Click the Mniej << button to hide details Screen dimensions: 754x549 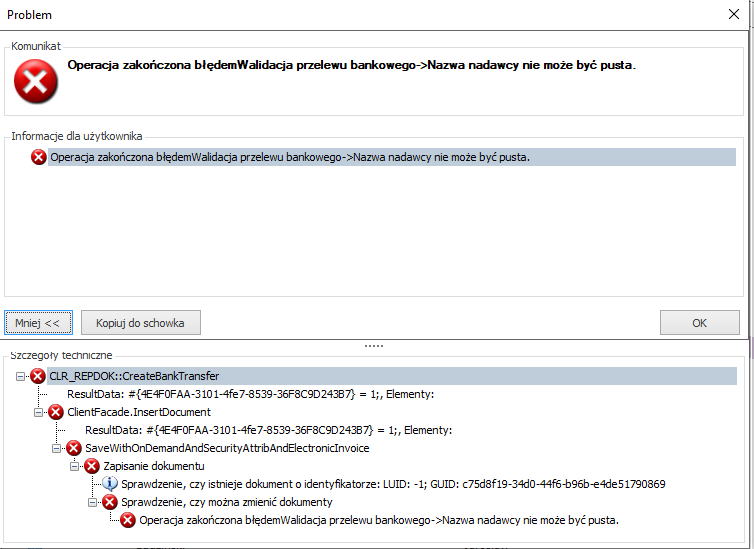tap(38, 323)
